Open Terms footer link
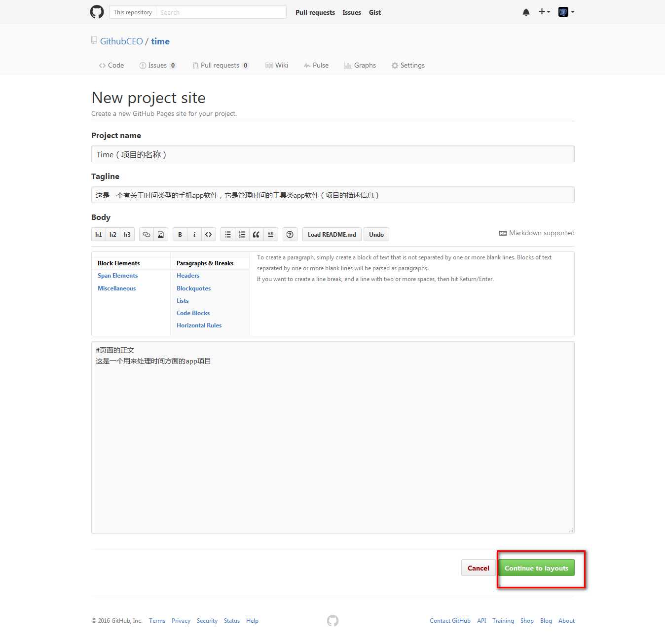 [157, 621]
